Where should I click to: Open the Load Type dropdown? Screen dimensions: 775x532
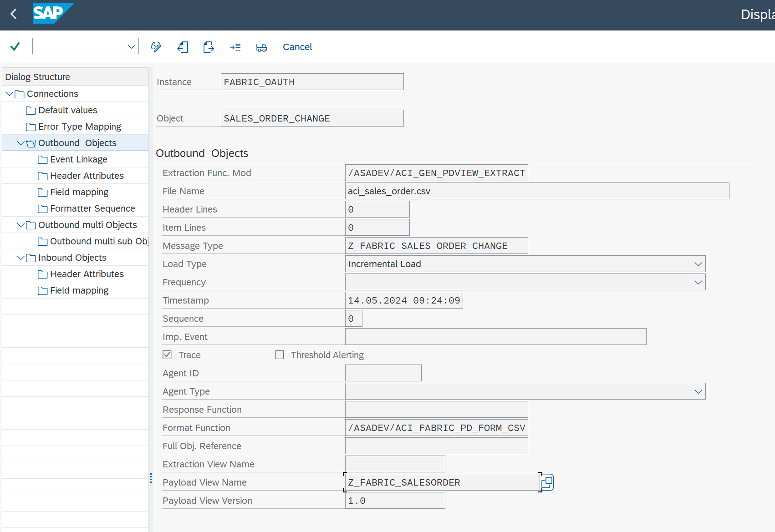tap(698, 264)
